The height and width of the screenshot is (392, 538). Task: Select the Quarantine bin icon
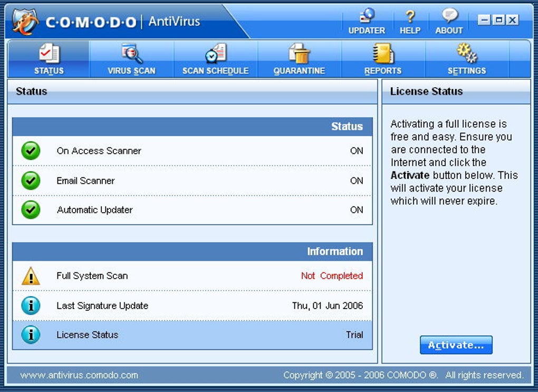(x=299, y=53)
